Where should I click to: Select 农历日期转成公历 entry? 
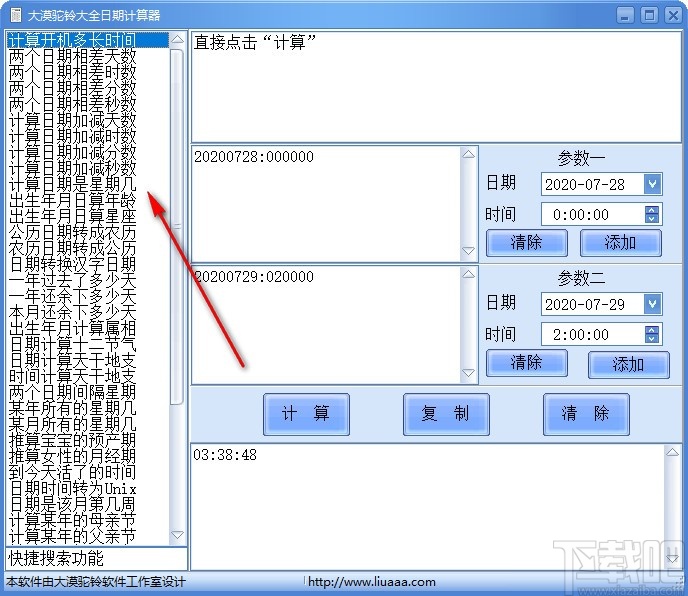click(x=88, y=248)
